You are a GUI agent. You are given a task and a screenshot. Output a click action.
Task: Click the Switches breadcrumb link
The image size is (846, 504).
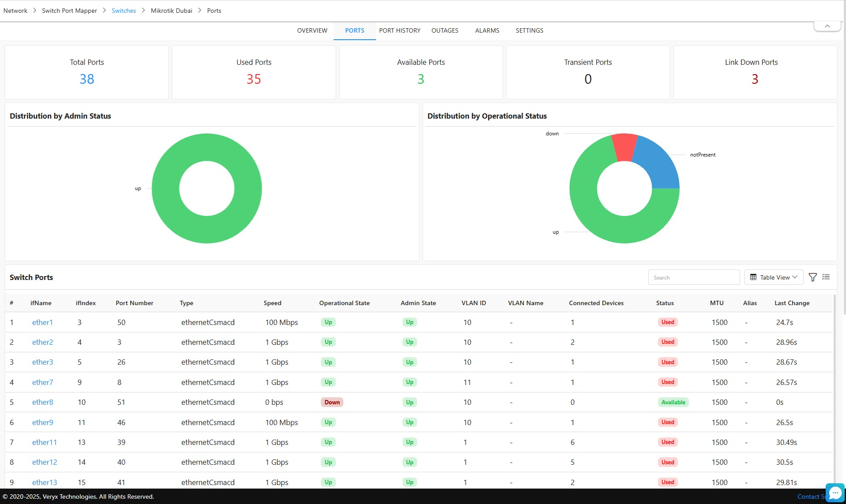(124, 11)
